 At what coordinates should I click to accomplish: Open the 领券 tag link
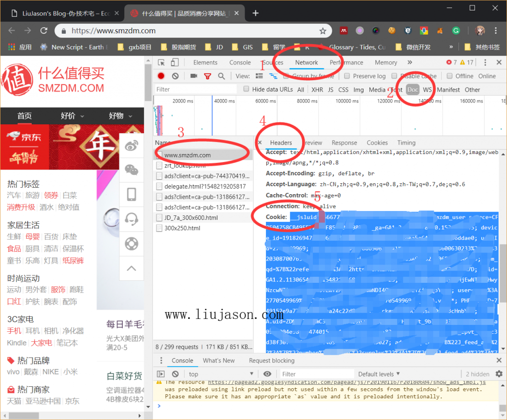[51, 195]
